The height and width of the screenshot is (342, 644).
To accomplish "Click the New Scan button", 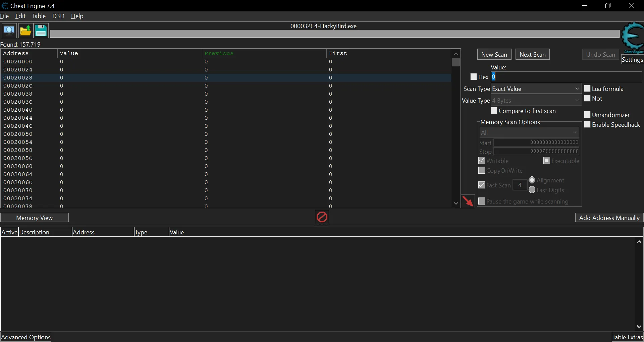I will point(494,54).
